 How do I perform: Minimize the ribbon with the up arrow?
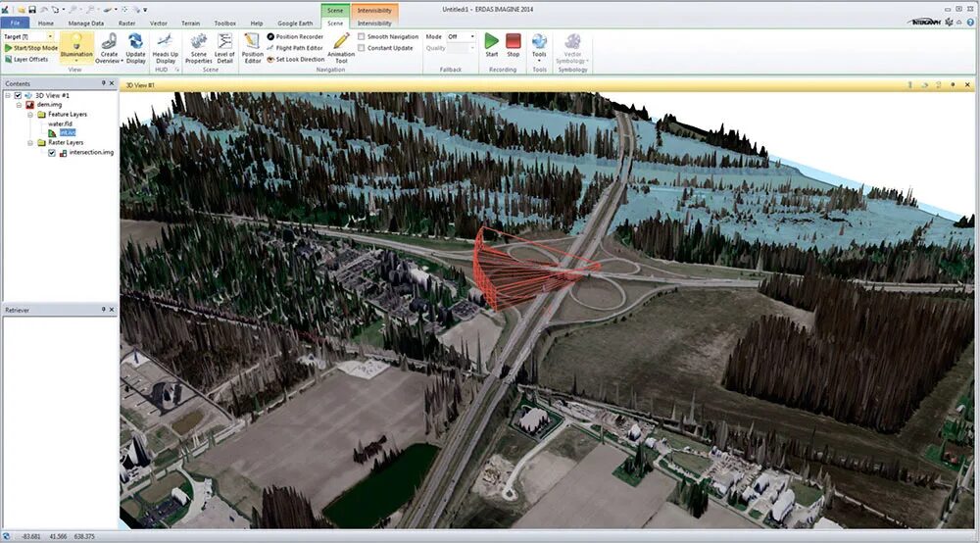click(958, 23)
